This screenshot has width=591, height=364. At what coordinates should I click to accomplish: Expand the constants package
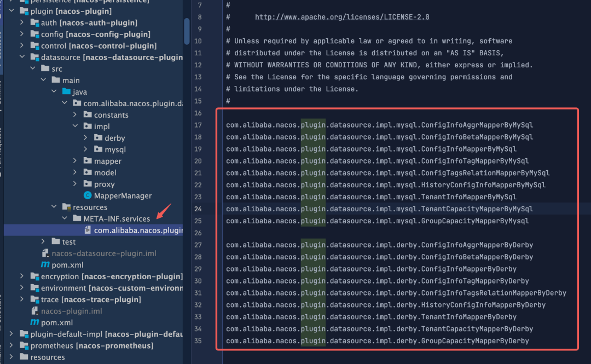(x=76, y=115)
